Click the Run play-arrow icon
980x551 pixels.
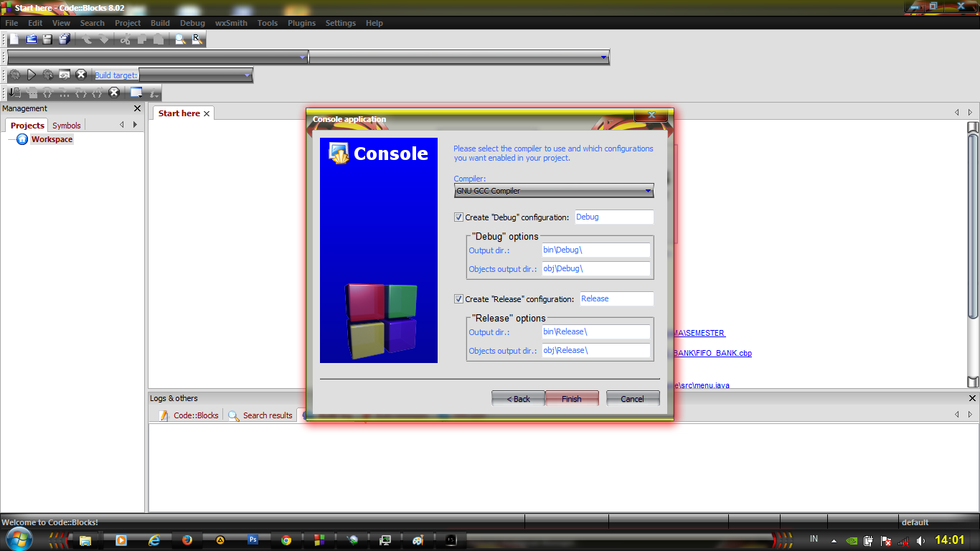coord(32,75)
